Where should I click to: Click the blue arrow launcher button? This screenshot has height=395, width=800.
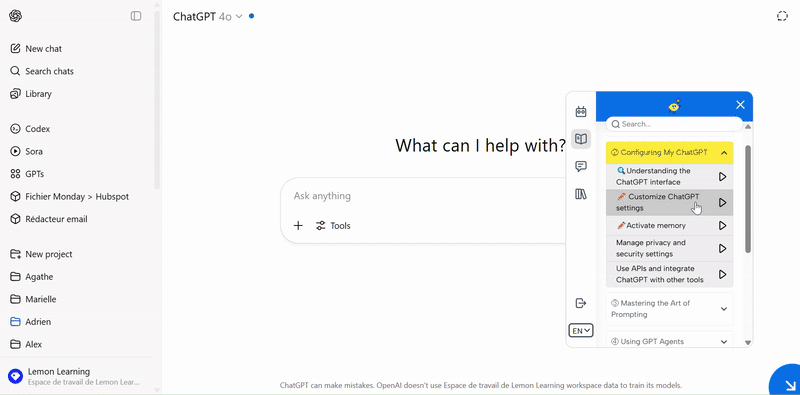[x=787, y=382]
